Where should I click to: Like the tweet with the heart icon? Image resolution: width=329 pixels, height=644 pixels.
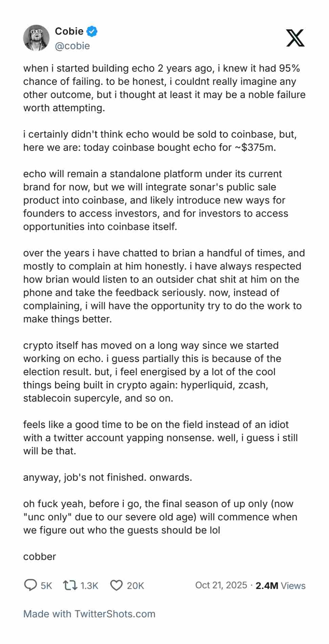116,585
